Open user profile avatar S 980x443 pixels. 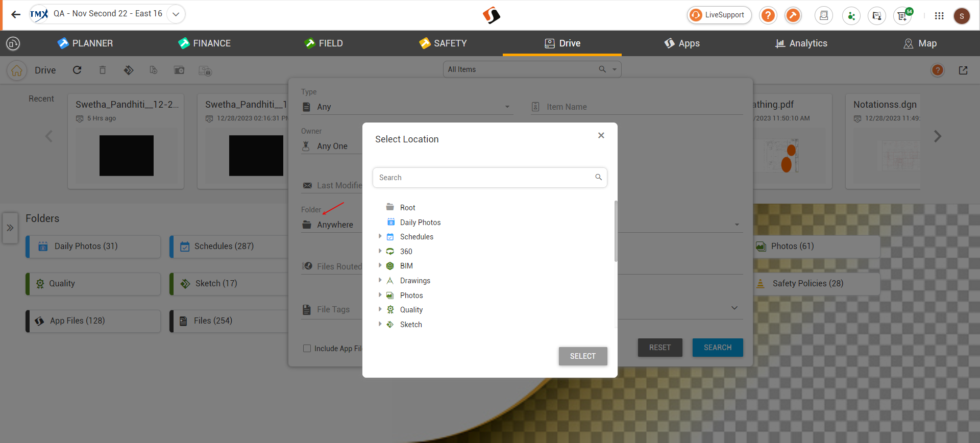point(962,16)
